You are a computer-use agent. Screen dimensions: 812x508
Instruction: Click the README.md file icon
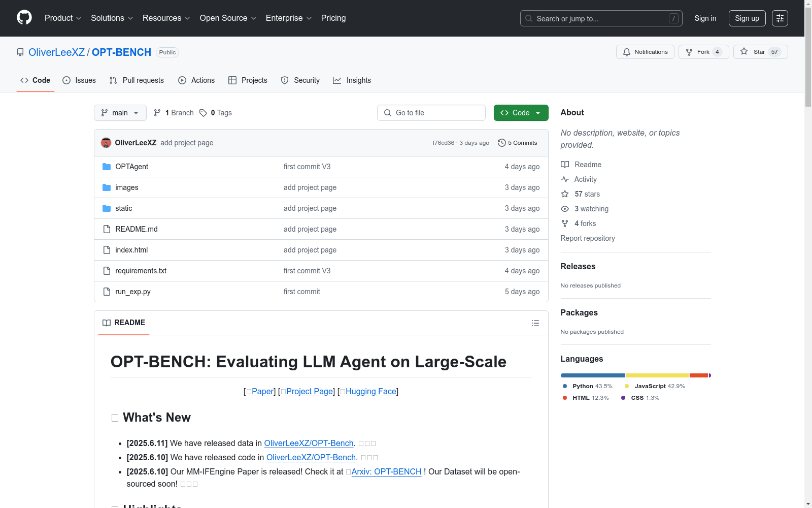click(x=107, y=229)
